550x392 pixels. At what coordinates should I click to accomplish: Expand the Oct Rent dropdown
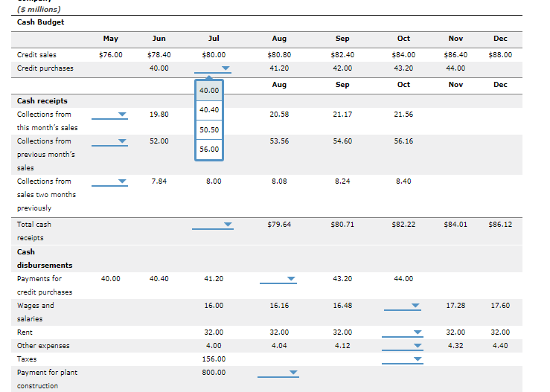[x=403, y=332]
